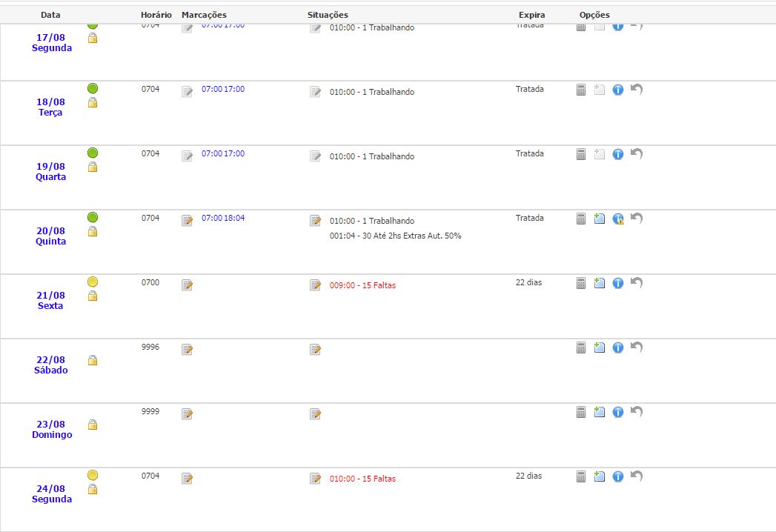Image resolution: width=776 pixels, height=532 pixels.
Task: Open the 24/08 Segunda date link
Action: (x=52, y=493)
